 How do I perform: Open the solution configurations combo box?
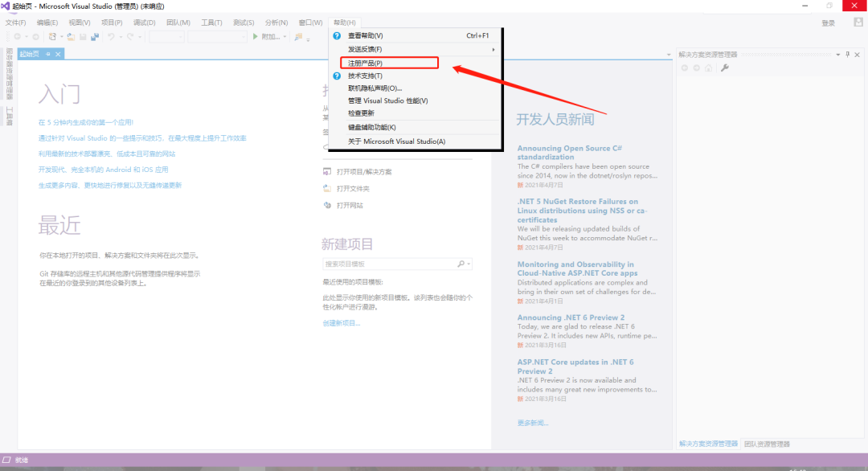(166, 36)
